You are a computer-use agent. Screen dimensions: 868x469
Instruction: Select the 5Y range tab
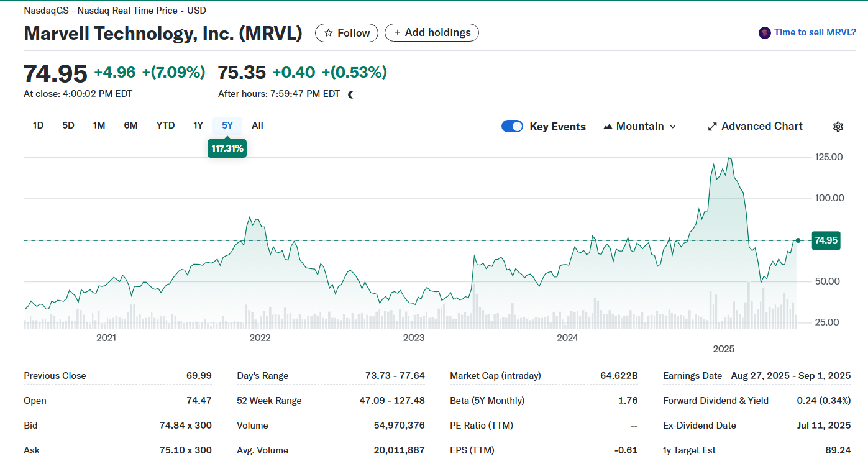click(x=227, y=125)
